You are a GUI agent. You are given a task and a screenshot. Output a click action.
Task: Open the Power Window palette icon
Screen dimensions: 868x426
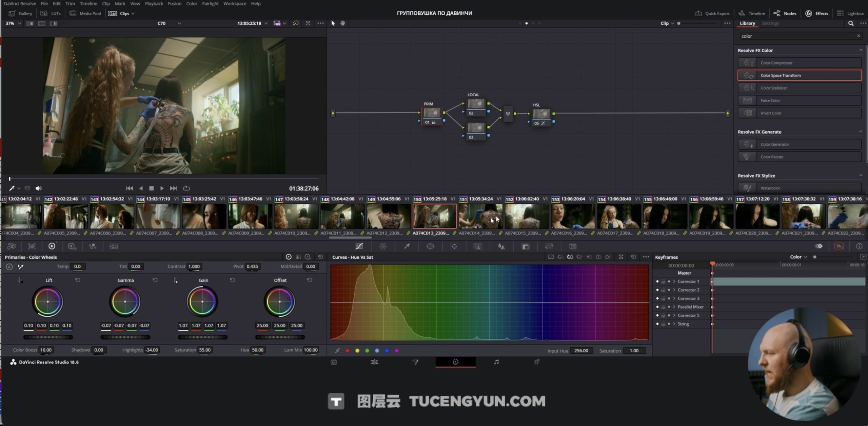pos(430,246)
